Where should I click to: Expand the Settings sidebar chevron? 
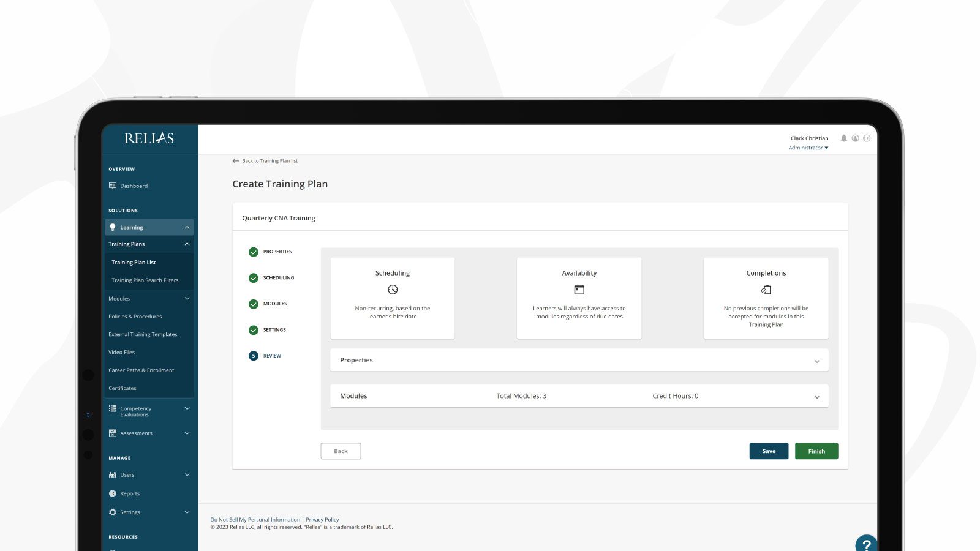187,512
